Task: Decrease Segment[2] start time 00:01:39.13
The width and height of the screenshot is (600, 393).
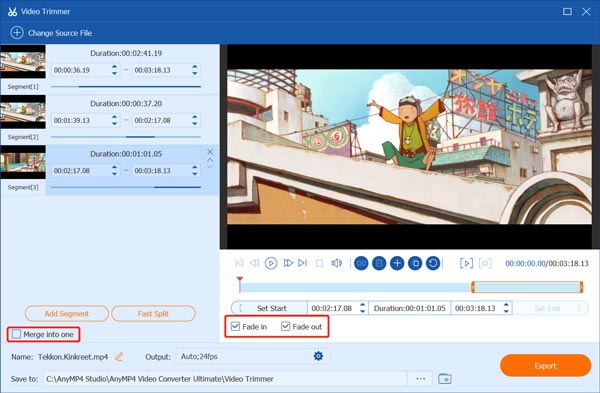Action: click(x=114, y=123)
